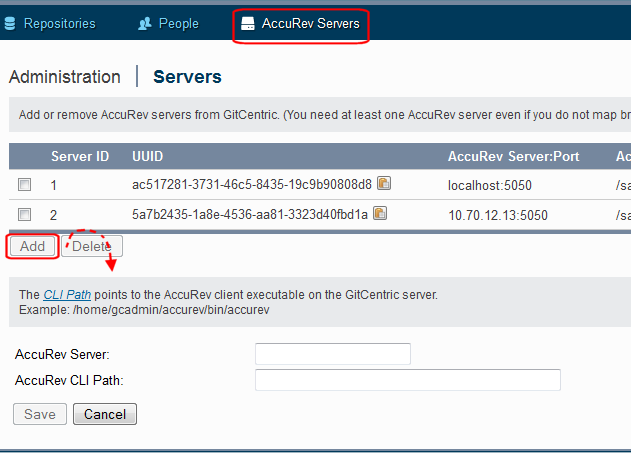Cancel the add server form

pyautogui.click(x=105, y=414)
